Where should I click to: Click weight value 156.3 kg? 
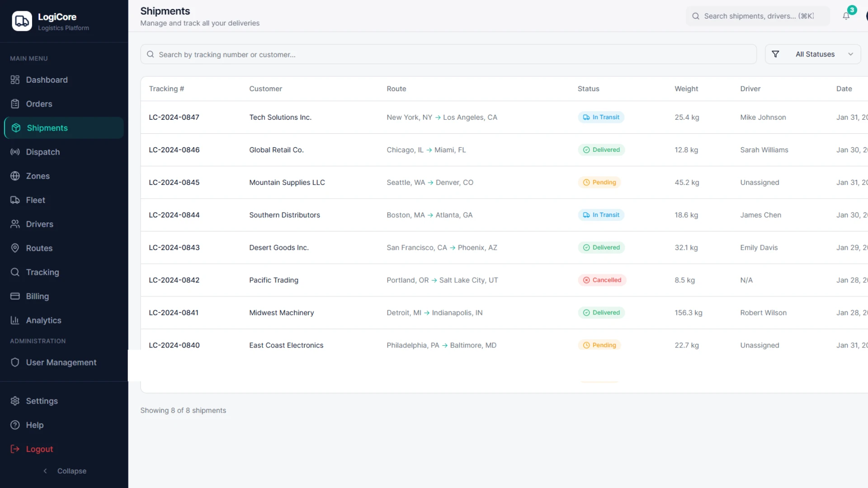(688, 313)
